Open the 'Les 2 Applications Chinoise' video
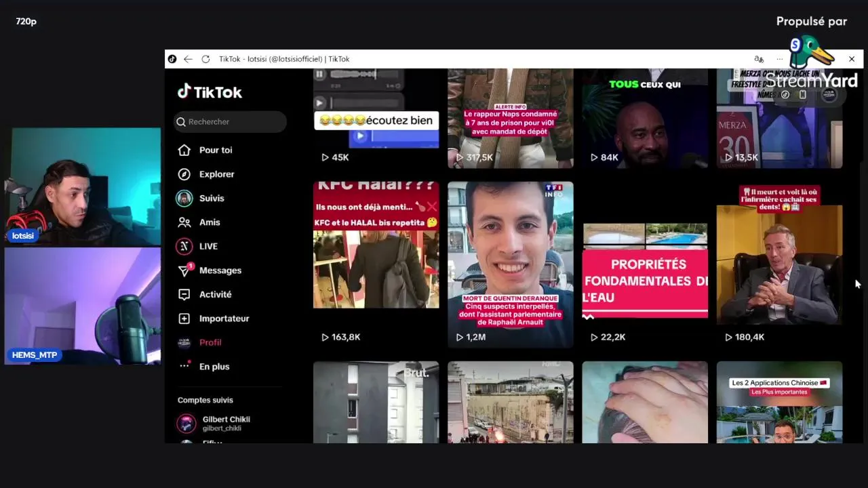This screenshot has width=868, height=488. (779, 402)
